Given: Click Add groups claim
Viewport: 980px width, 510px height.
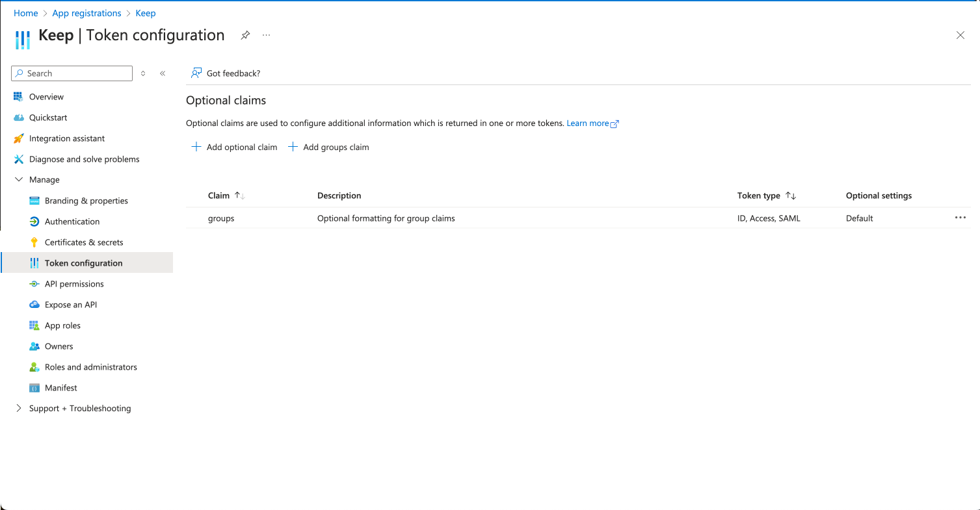Looking at the screenshot, I should 328,147.
